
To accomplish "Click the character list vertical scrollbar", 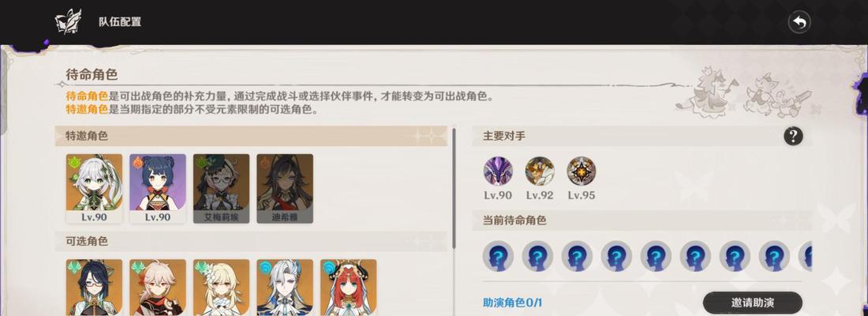I will pyautogui.click(x=454, y=189).
